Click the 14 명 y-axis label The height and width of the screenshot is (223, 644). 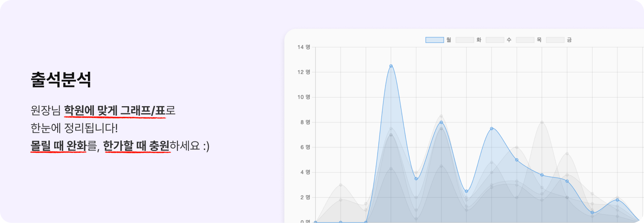(303, 47)
